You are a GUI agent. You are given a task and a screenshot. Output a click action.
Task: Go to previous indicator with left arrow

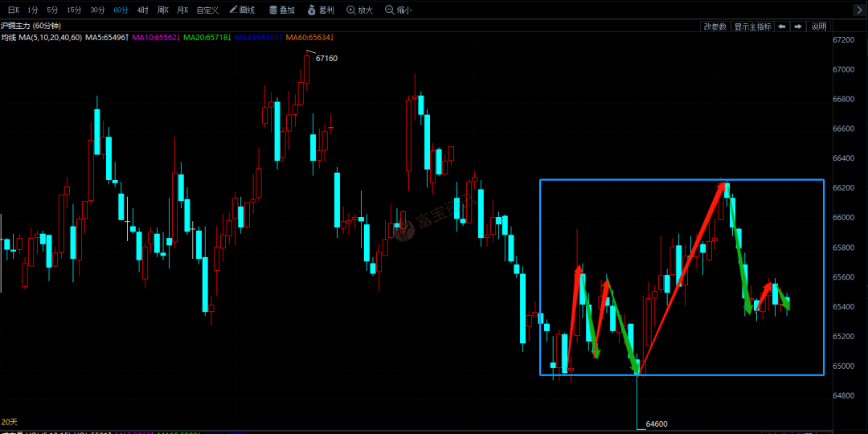pos(782,27)
